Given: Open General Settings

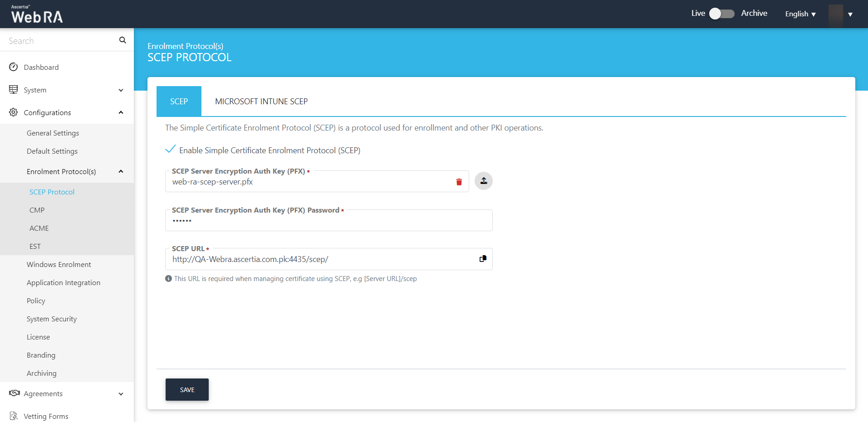Looking at the screenshot, I should tap(53, 133).
